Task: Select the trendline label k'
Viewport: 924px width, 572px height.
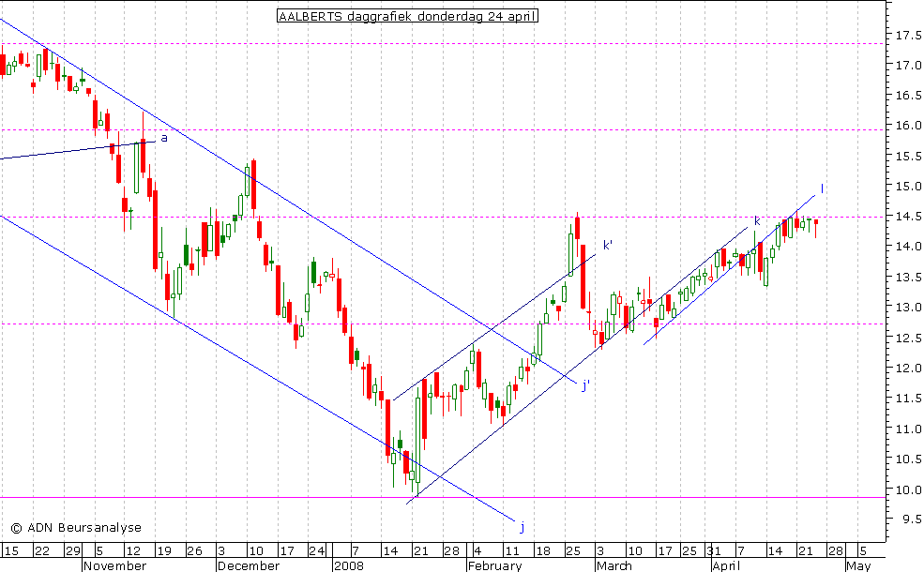Action: point(608,245)
